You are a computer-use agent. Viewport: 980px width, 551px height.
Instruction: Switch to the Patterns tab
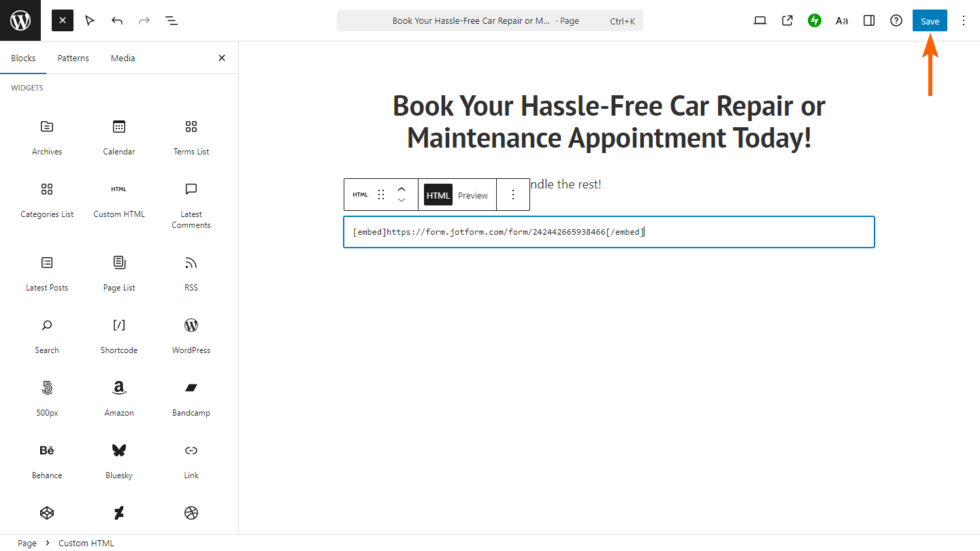point(73,58)
